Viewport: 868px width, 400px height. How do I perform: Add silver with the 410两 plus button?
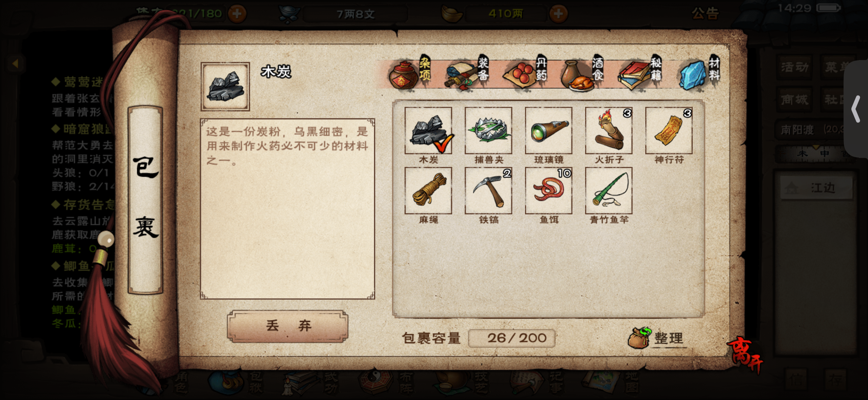(x=558, y=14)
